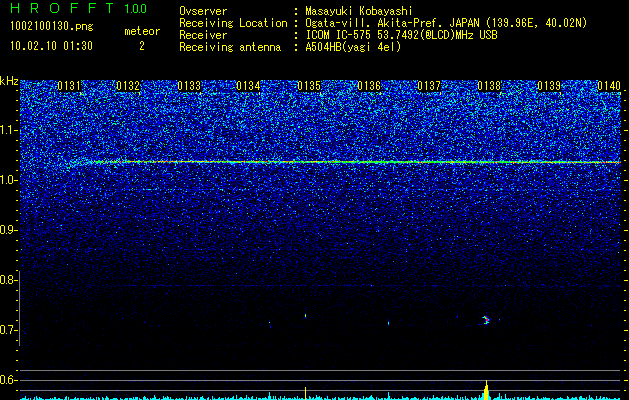Click the meteor count label

pos(142,31)
